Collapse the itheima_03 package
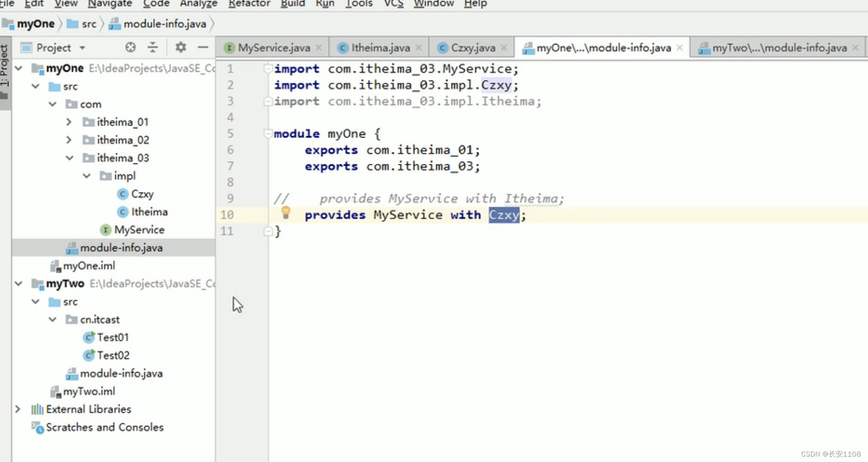The height and width of the screenshot is (462, 868). [x=70, y=158]
